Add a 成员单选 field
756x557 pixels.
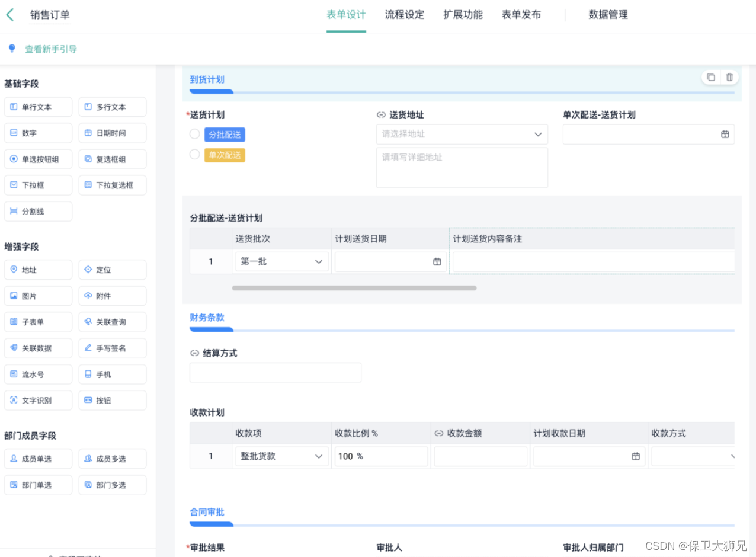coord(38,459)
